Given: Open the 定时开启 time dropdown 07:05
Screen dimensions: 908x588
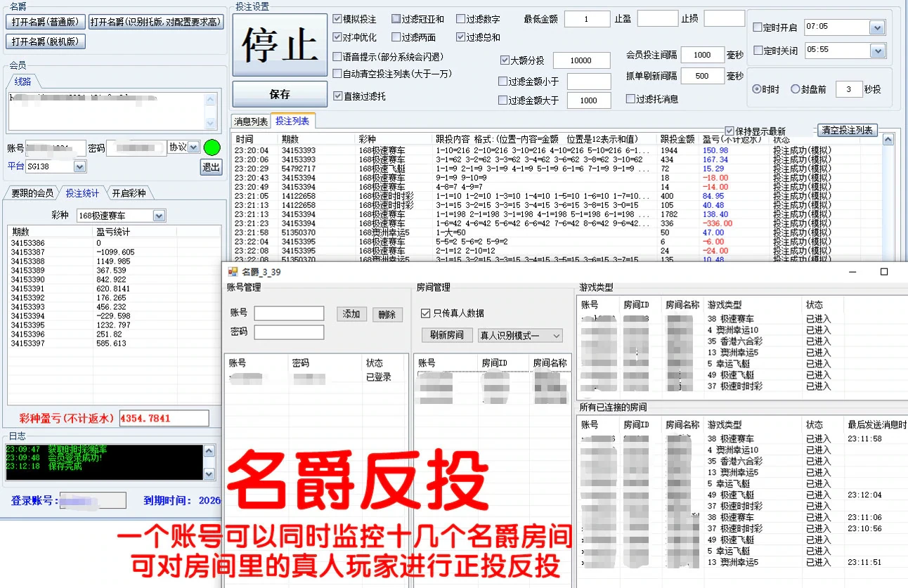Looking at the screenshot, I should click(x=876, y=27).
